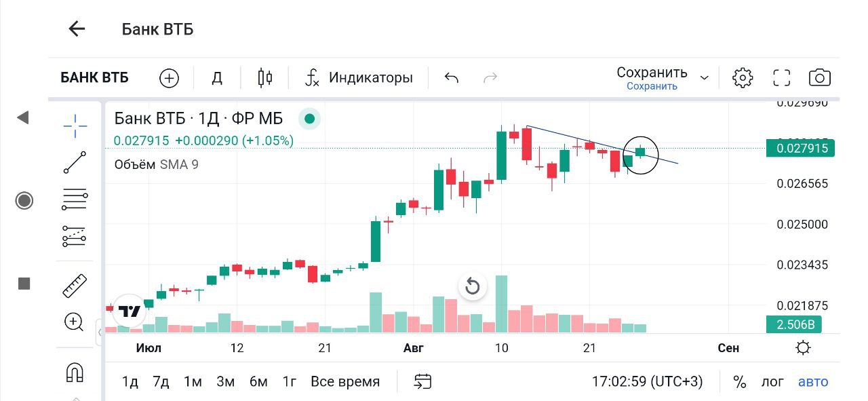Select the trend line drawing tool
Viewport: 868px width, 401px height.
click(75, 163)
